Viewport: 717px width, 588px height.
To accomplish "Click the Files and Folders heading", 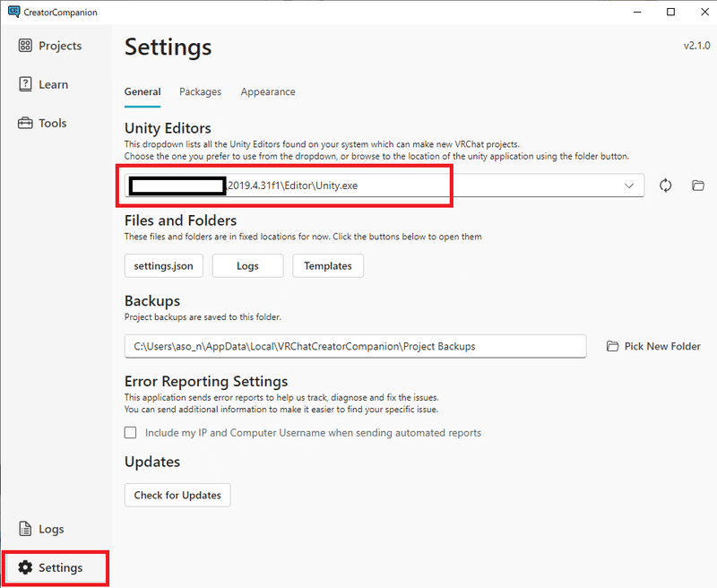I will coord(181,220).
